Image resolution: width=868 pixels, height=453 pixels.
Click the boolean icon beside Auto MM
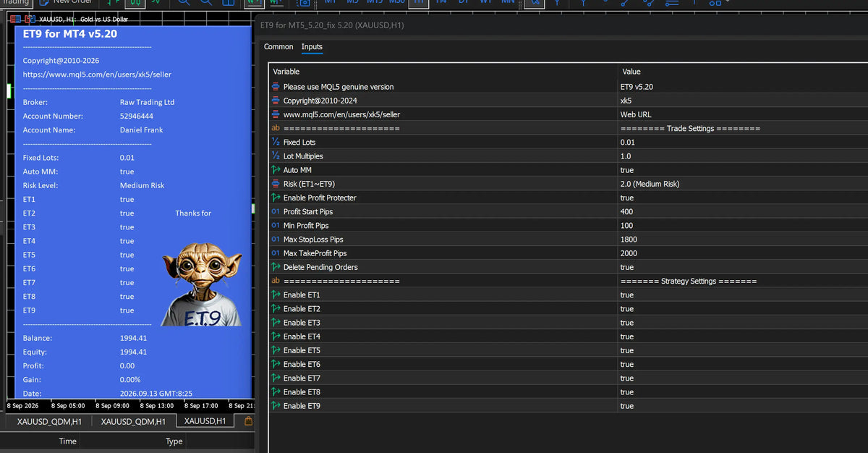click(x=276, y=170)
